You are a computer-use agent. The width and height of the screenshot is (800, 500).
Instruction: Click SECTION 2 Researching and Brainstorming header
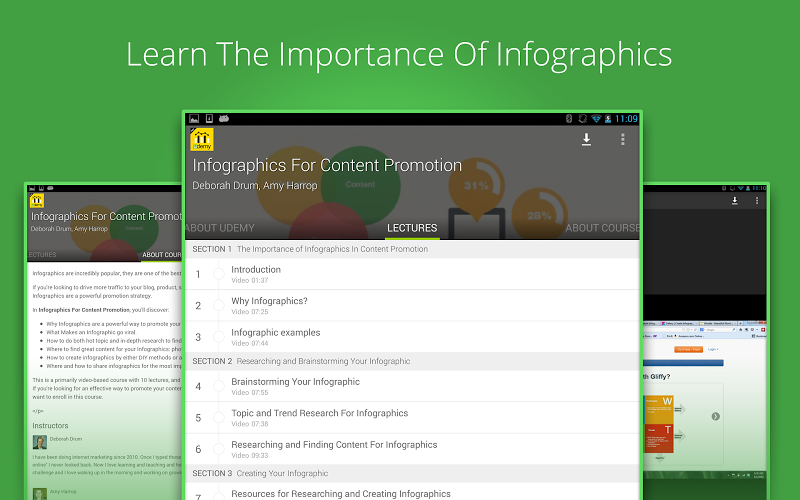coord(412,361)
